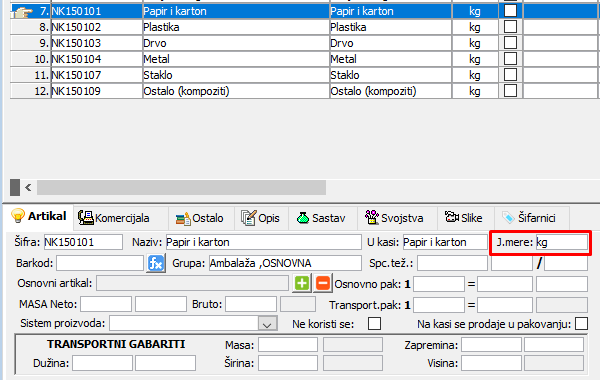Open the Svojstva tab
The image size is (600, 380).
click(395, 218)
